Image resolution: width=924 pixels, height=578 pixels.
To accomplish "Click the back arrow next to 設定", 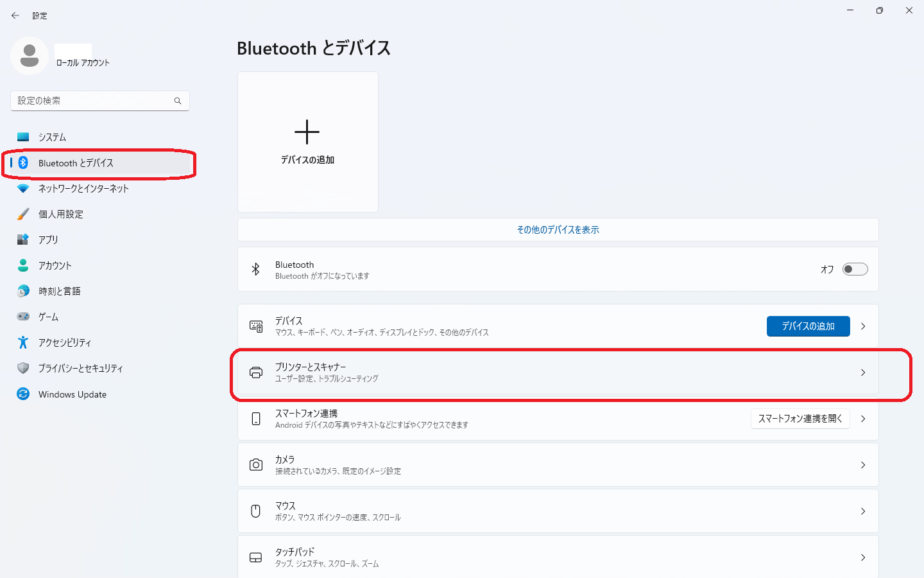I will click(15, 15).
